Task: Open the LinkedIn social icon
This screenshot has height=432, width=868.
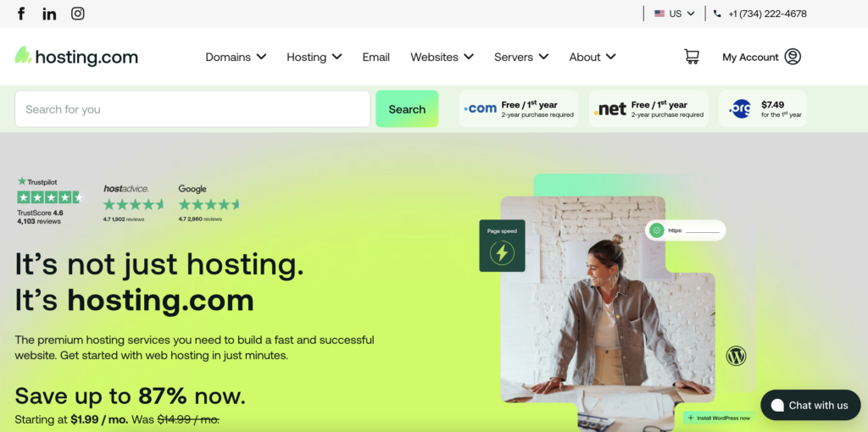Action: pos(49,14)
